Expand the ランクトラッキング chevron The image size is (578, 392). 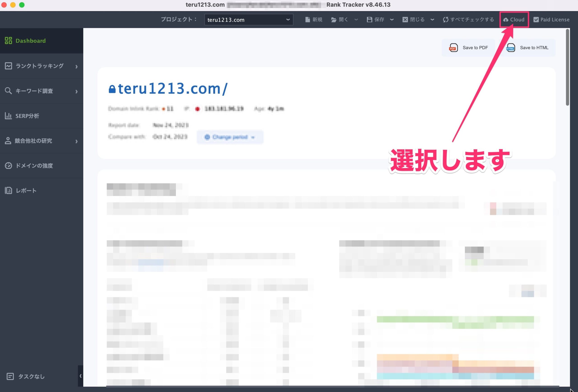click(x=77, y=67)
